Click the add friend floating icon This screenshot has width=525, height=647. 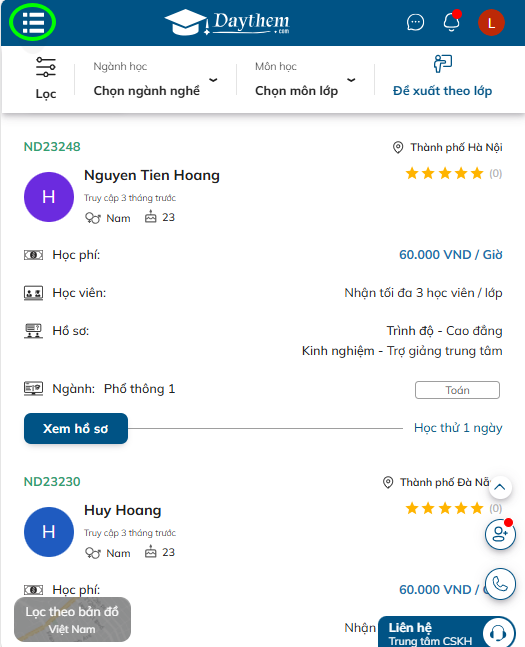(500, 534)
